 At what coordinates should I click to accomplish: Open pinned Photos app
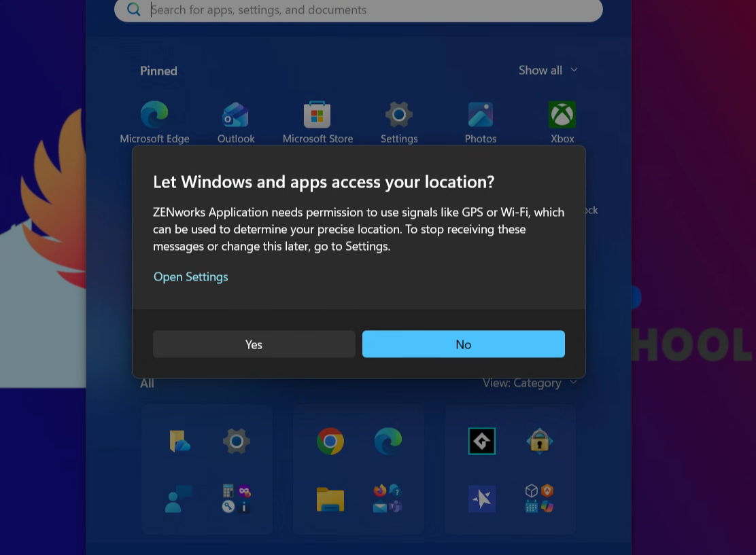480,122
